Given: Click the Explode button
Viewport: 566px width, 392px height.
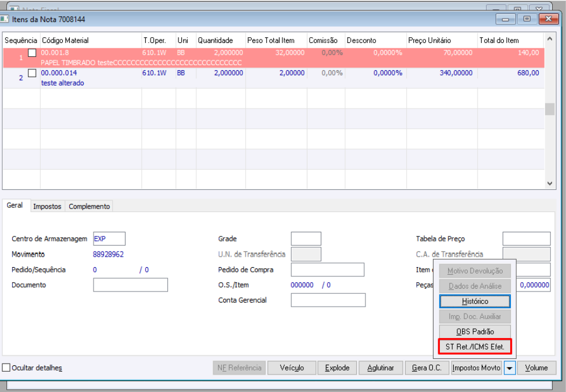Looking at the screenshot, I should click(337, 368).
